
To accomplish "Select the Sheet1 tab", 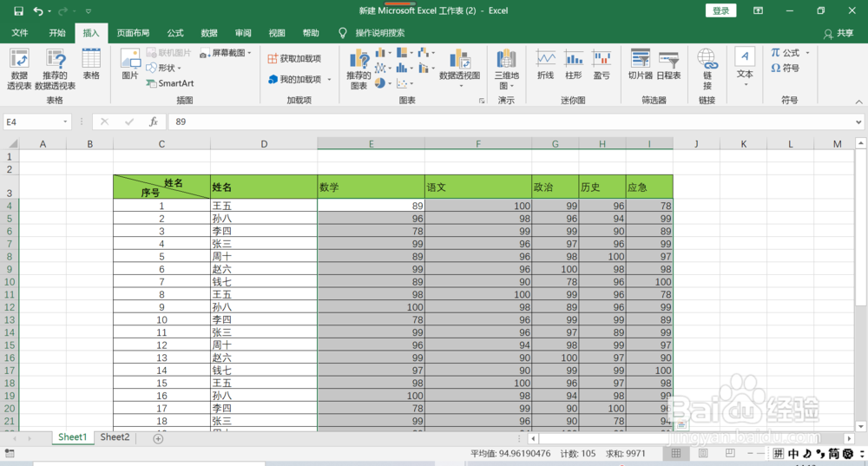I will [73, 437].
